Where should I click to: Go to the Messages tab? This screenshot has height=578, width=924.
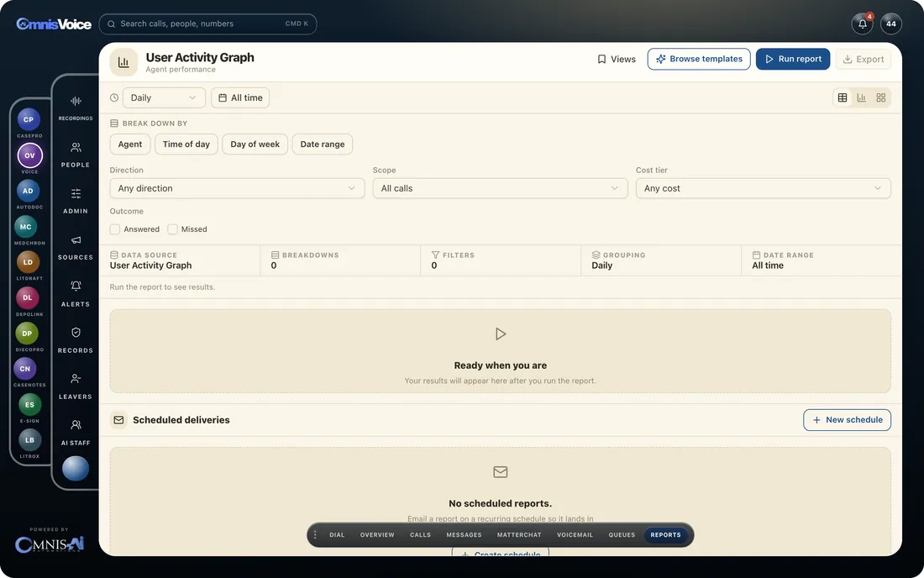(464, 535)
